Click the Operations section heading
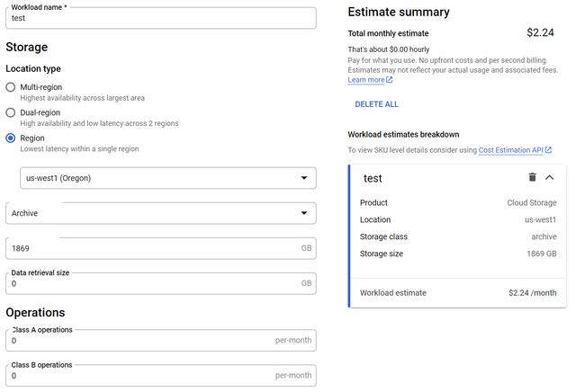The width and height of the screenshot is (576, 392). pos(35,312)
